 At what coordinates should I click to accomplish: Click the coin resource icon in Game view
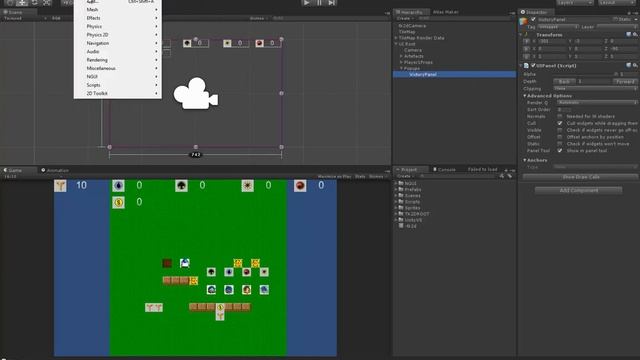point(118,202)
